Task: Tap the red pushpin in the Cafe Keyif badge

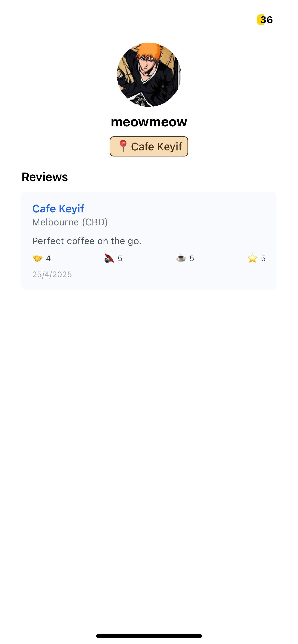Action: click(x=123, y=146)
